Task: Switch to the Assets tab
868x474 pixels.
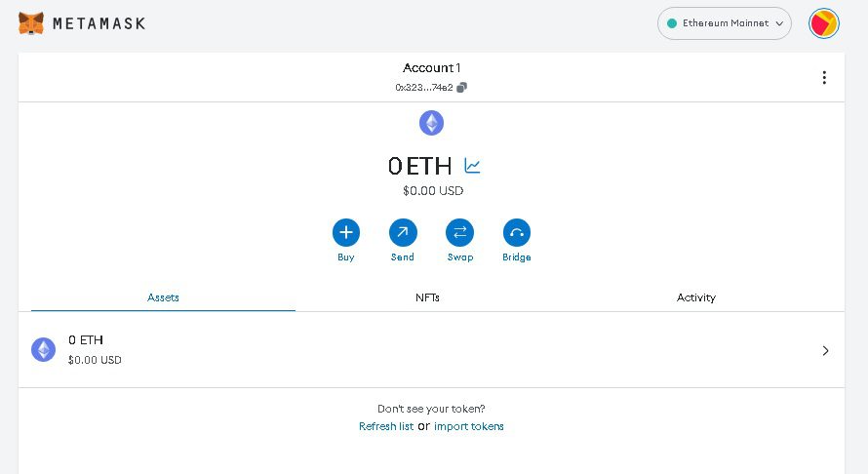Action: [163, 297]
